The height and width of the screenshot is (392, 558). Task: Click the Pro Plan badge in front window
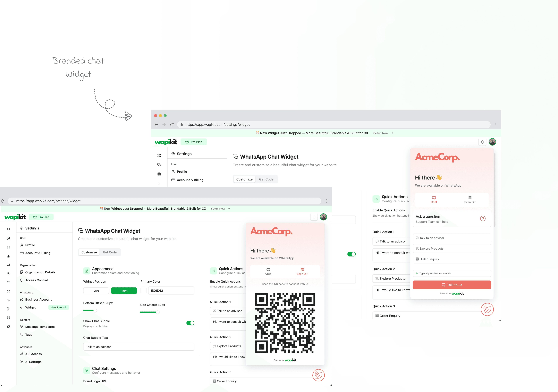[41, 217]
